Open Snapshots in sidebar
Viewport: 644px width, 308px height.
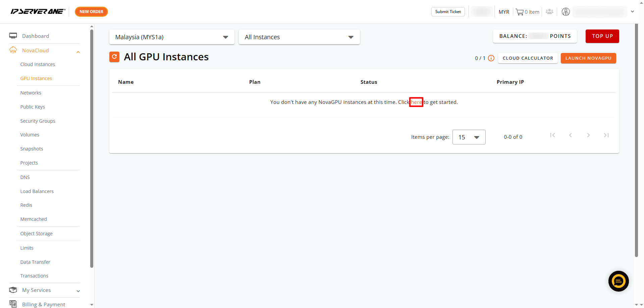pyautogui.click(x=32, y=149)
